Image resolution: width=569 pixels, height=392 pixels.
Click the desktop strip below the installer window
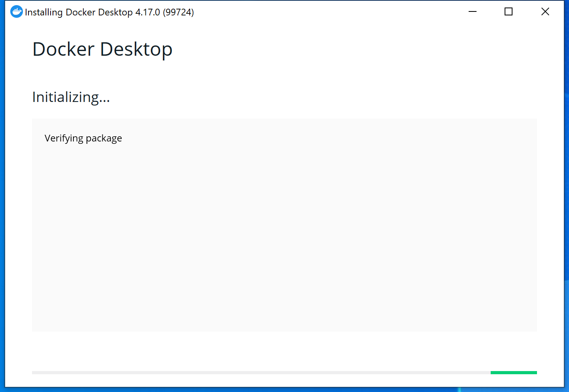click(284, 390)
